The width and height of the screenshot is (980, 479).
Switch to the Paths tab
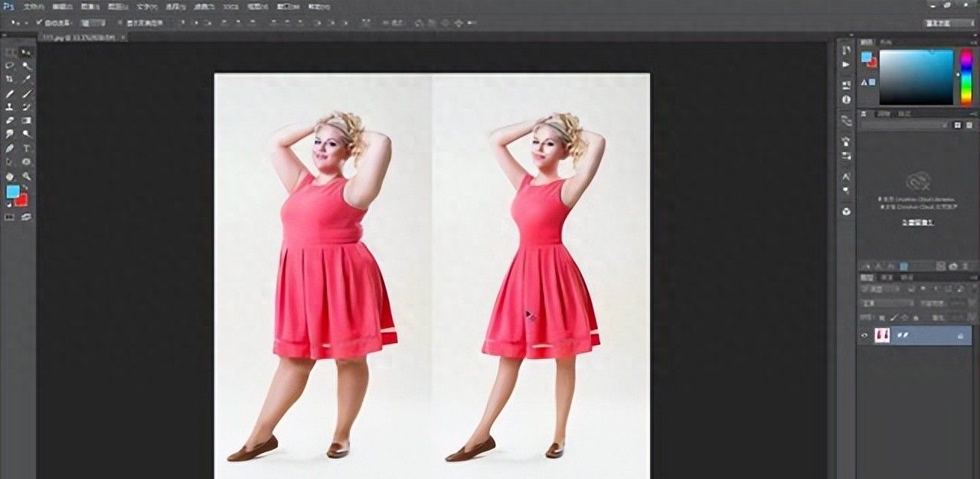(x=907, y=278)
